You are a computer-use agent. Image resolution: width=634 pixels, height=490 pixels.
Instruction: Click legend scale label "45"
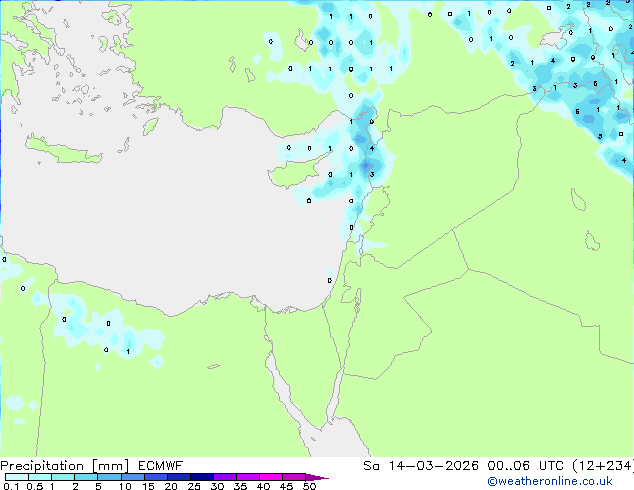(x=287, y=486)
